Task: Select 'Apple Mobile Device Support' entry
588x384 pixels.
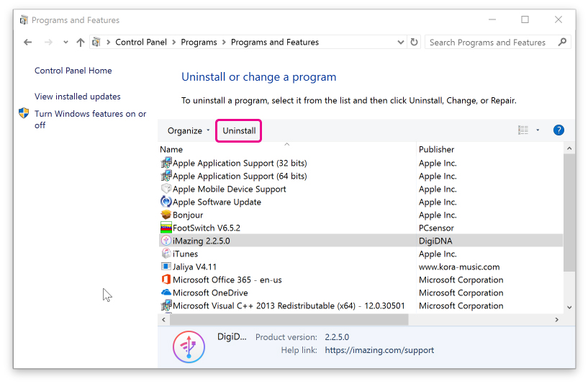Action: 229,189
